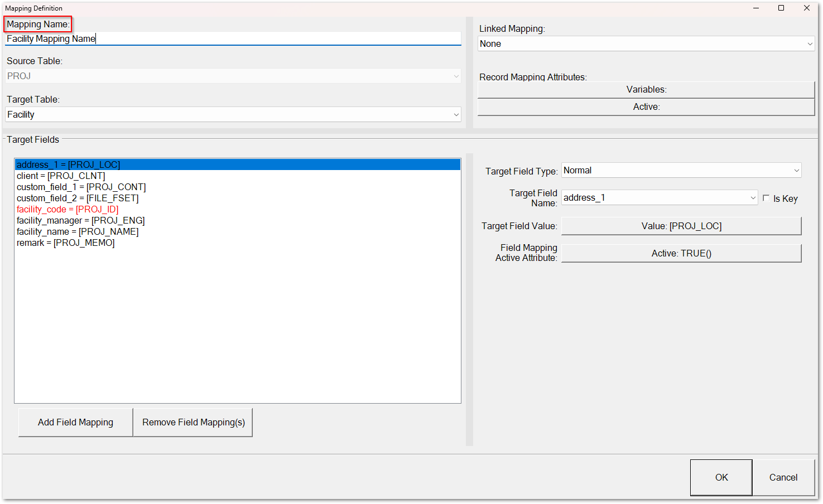Select the client = [PROJ_CLNT] mapping

[61, 176]
